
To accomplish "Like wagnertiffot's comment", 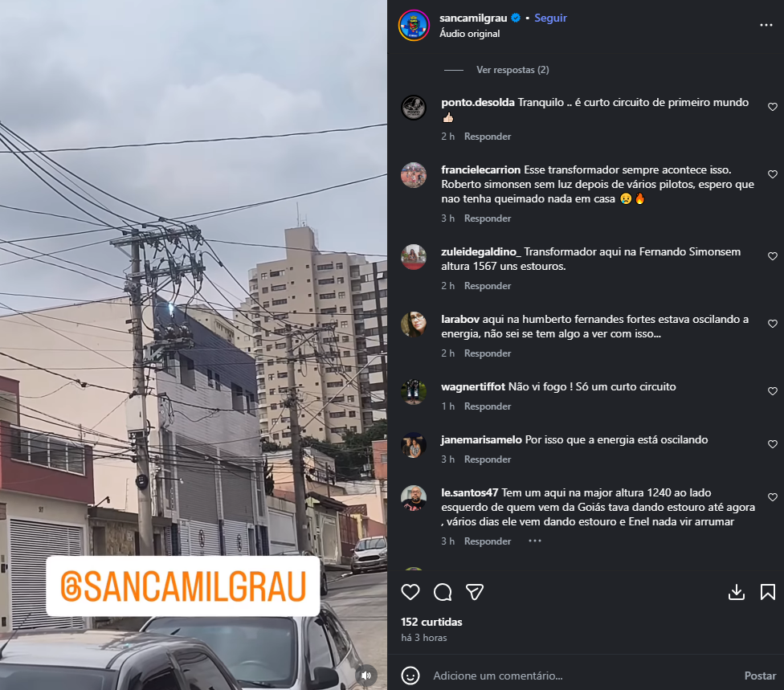I will tap(773, 391).
